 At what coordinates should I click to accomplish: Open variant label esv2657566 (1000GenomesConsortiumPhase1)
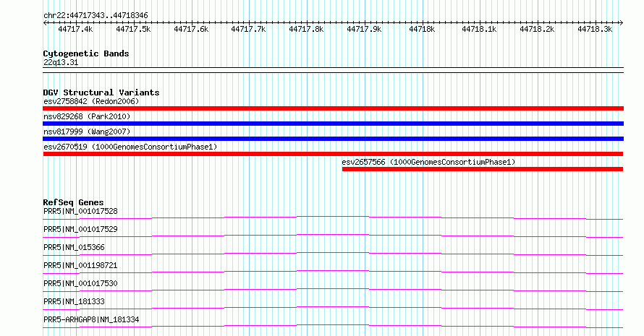click(428, 162)
